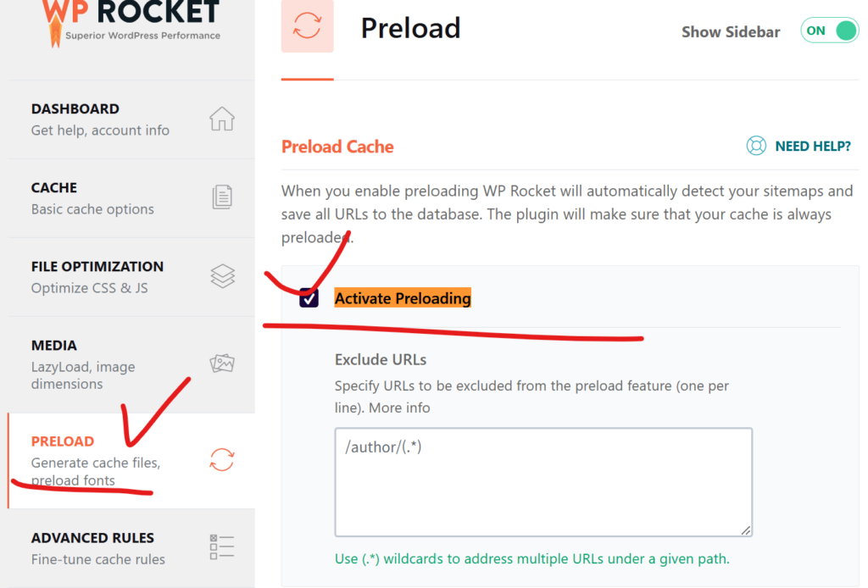Open Advanced Rules section
Image resolution: width=868 pixels, height=588 pixels.
pos(131,548)
